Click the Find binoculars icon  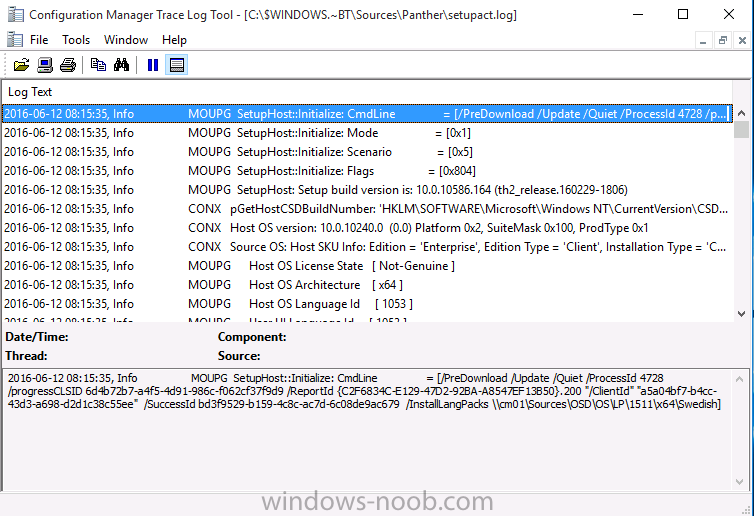[x=121, y=64]
